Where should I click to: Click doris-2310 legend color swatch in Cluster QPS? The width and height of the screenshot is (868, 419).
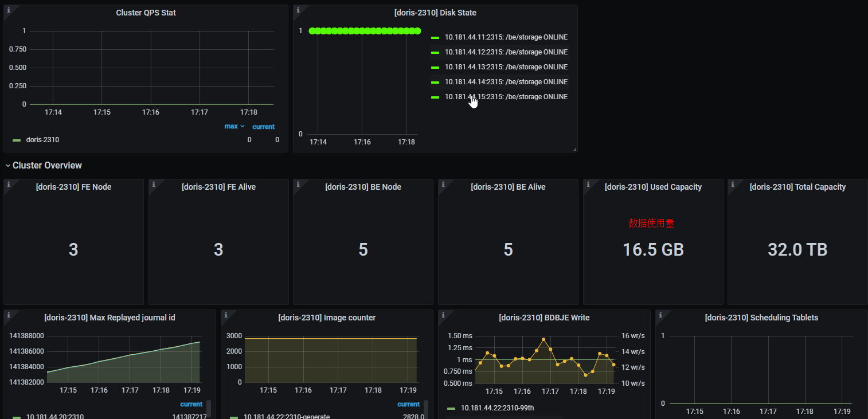click(17, 140)
